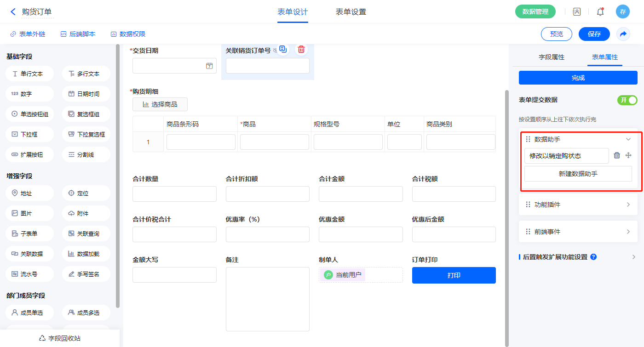Open the 表单外链 link
This screenshot has height=347, width=644.
[28, 34]
